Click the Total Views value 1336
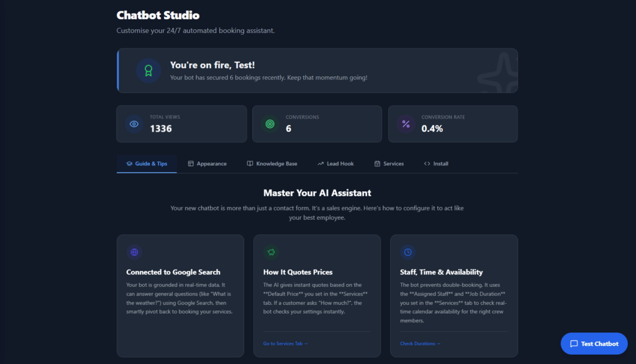 pyautogui.click(x=161, y=129)
